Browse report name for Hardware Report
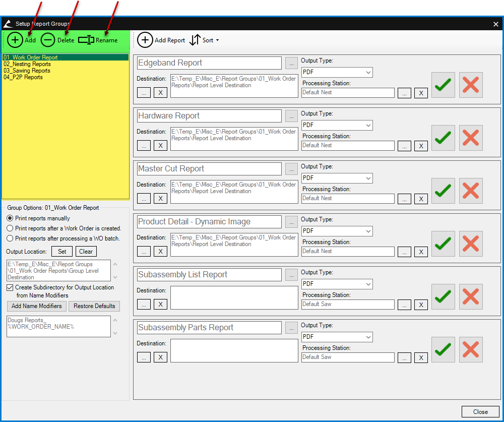Viewport: 504px width, 422px height. coord(291,116)
